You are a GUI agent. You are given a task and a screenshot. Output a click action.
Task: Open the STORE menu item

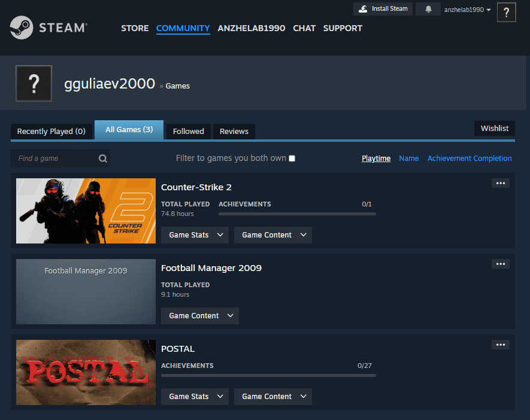(135, 28)
